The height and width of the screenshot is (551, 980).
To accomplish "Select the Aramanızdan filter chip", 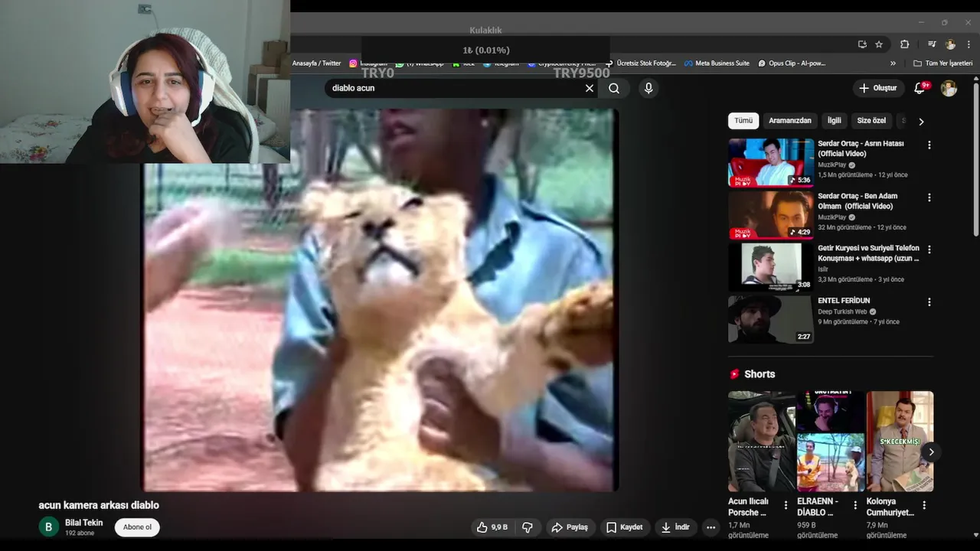I will tap(790, 121).
